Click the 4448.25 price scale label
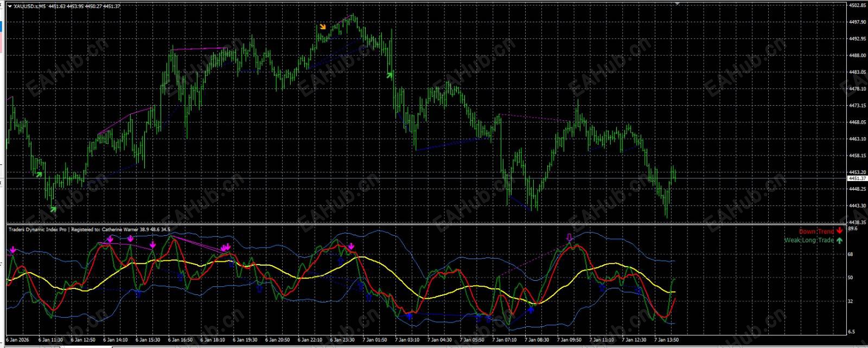Viewport: 868px width, 348px height. click(857, 189)
